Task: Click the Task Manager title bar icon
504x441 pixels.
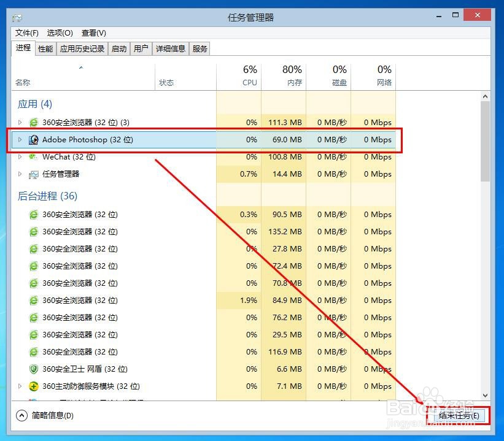Action: tap(17, 18)
